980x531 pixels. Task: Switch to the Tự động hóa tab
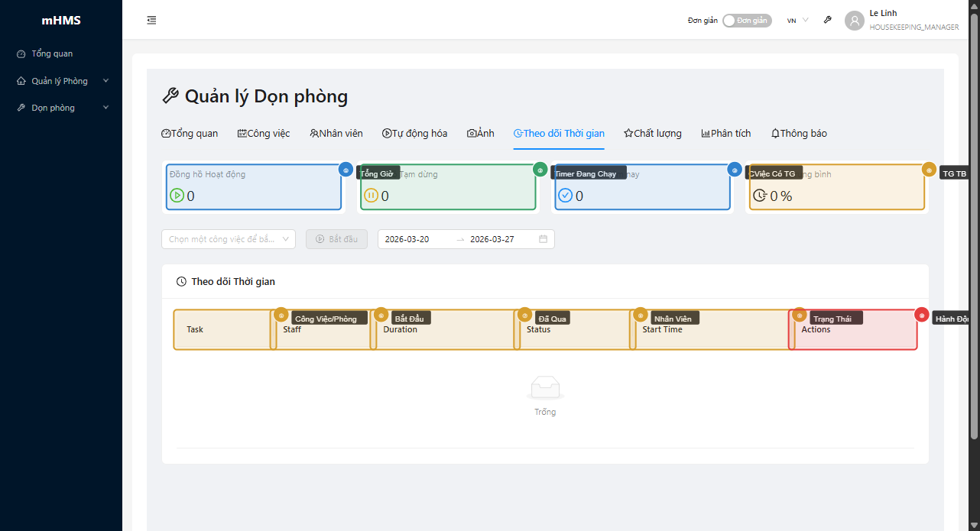point(414,133)
